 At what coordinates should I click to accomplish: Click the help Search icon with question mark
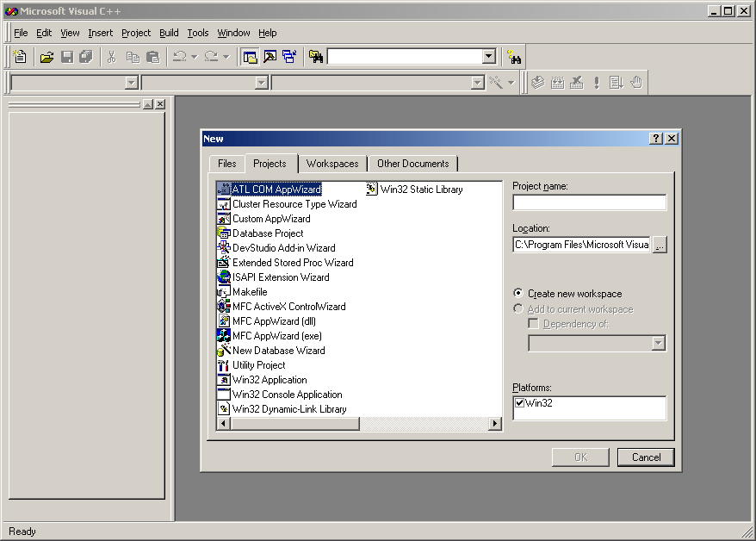pos(514,58)
